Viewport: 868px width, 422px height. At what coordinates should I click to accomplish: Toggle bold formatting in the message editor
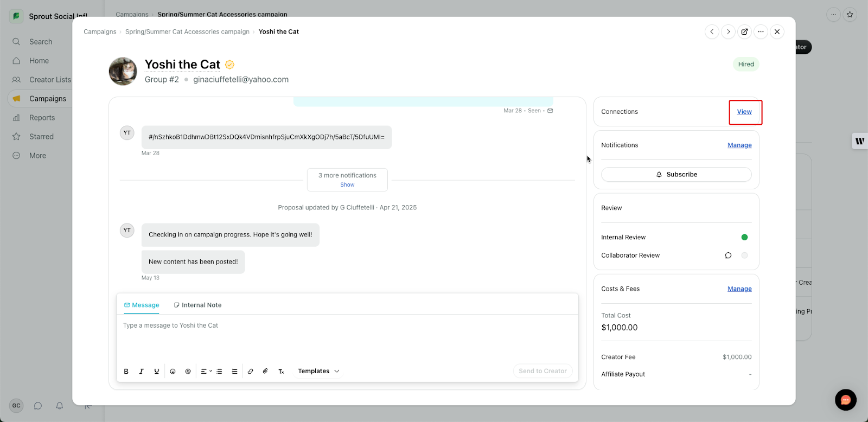[126, 372]
